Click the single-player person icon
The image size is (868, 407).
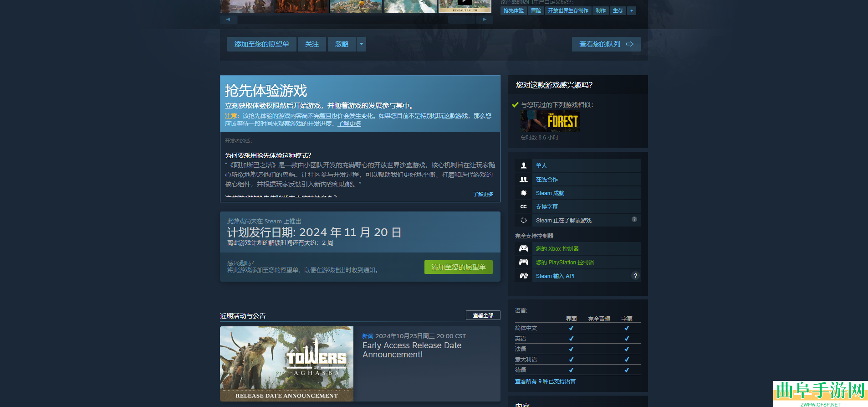pos(524,166)
